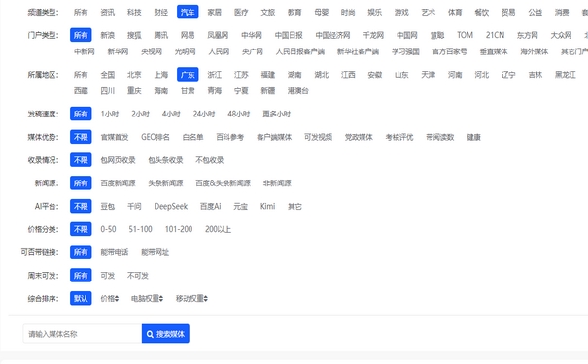
Task: Filter media advantage by GEO排名
Action: pyautogui.click(x=156, y=137)
